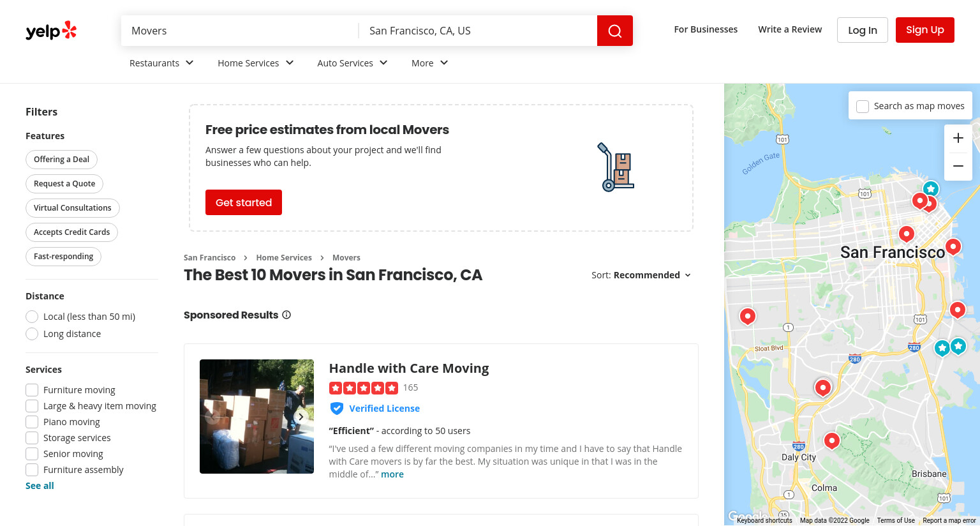Click Report a map error link

pyautogui.click(x=949, y=521)
